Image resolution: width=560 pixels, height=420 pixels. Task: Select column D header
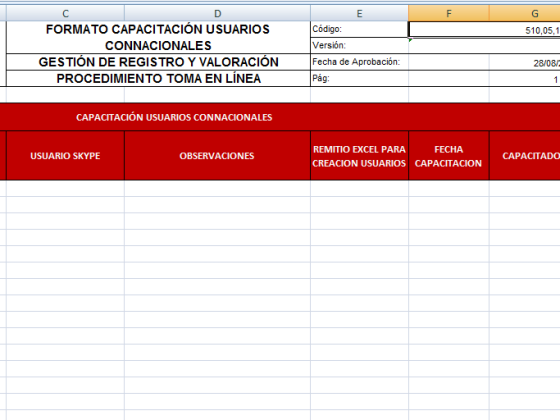pyautogui.click(x=218, y=14)
